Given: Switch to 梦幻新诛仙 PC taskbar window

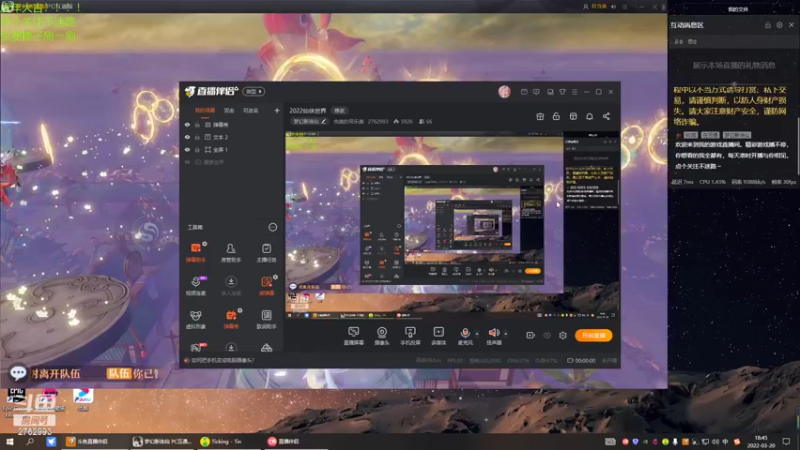Looking at the screenshot, I should tap(163, 442).
